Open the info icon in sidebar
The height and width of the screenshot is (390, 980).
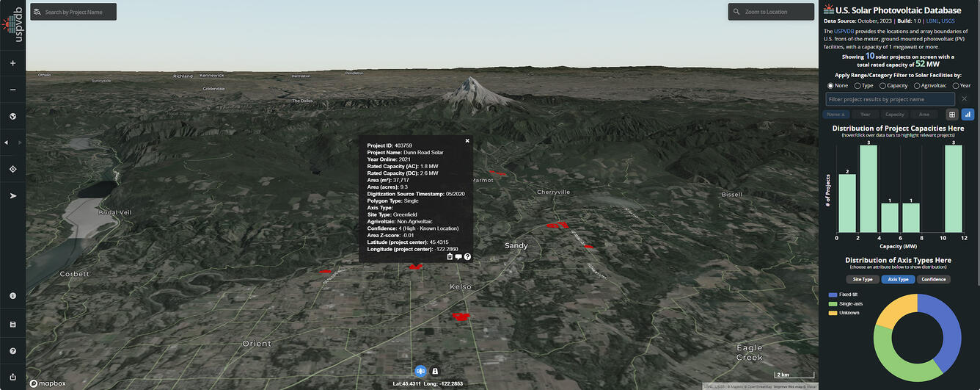tap(12, 295)
